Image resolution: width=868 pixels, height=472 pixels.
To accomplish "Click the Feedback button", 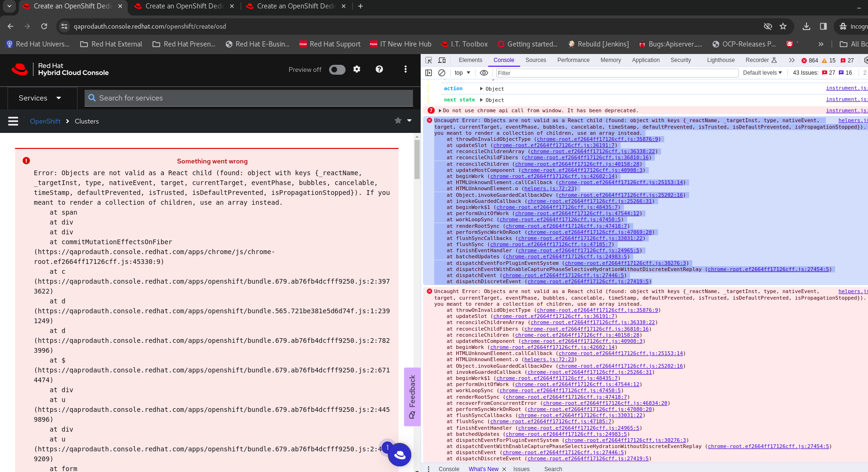I will 412,397.
